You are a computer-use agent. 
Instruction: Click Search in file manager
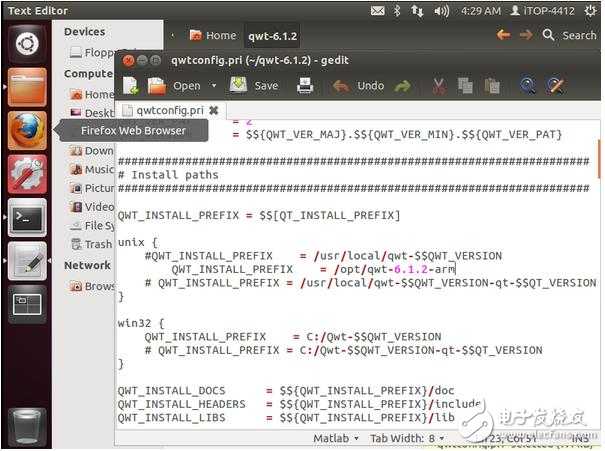coord(570,35)
